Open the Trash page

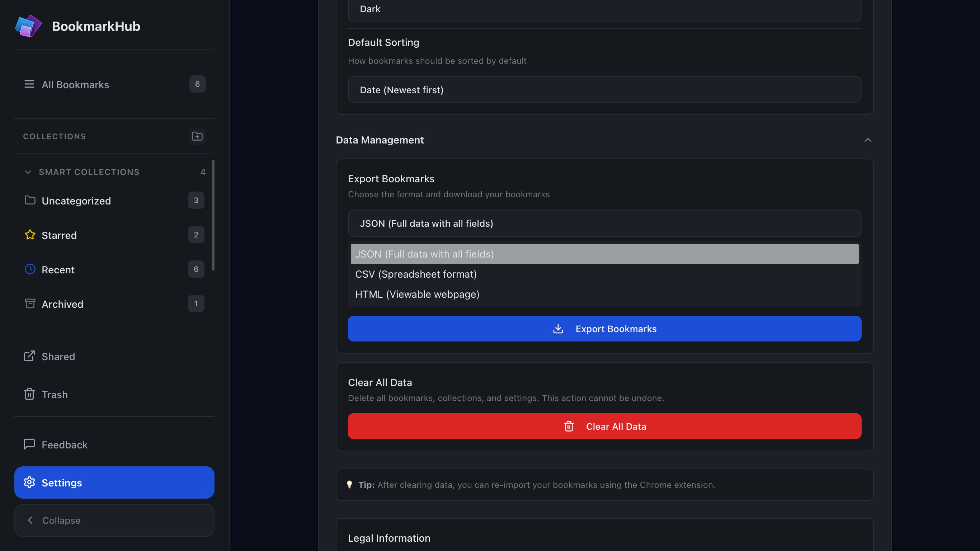(114, 394)
